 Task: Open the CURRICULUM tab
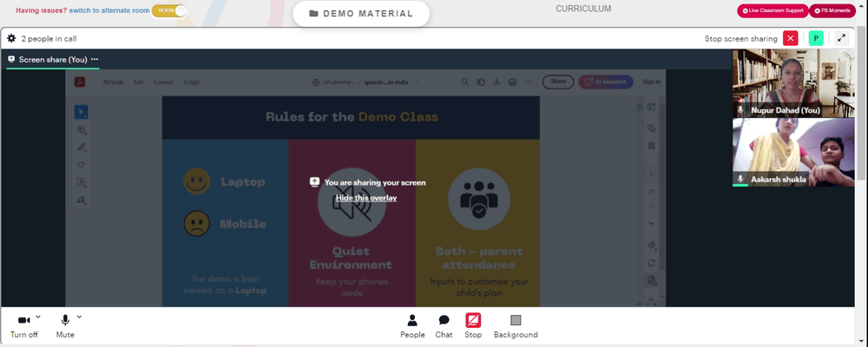coord(583,9)
